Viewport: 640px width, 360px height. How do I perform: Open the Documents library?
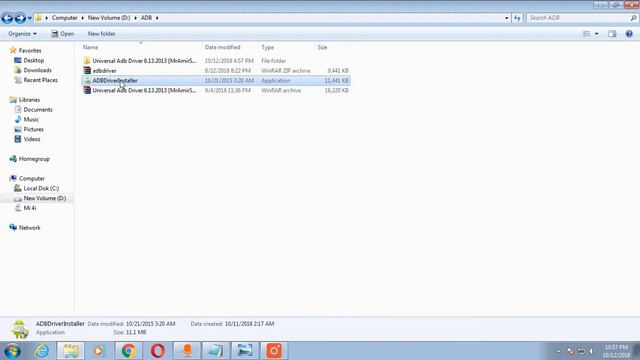pyautogui.click(x=38, y=109)
